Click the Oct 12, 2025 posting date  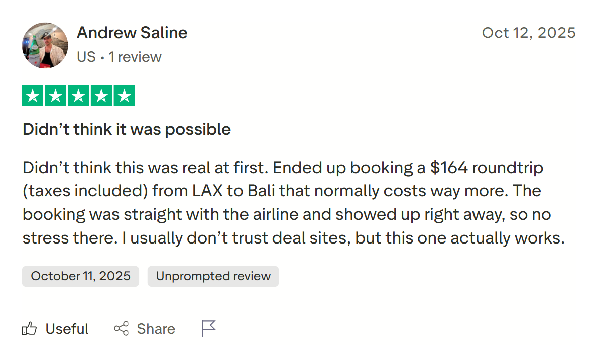click(x=528, y=33)
